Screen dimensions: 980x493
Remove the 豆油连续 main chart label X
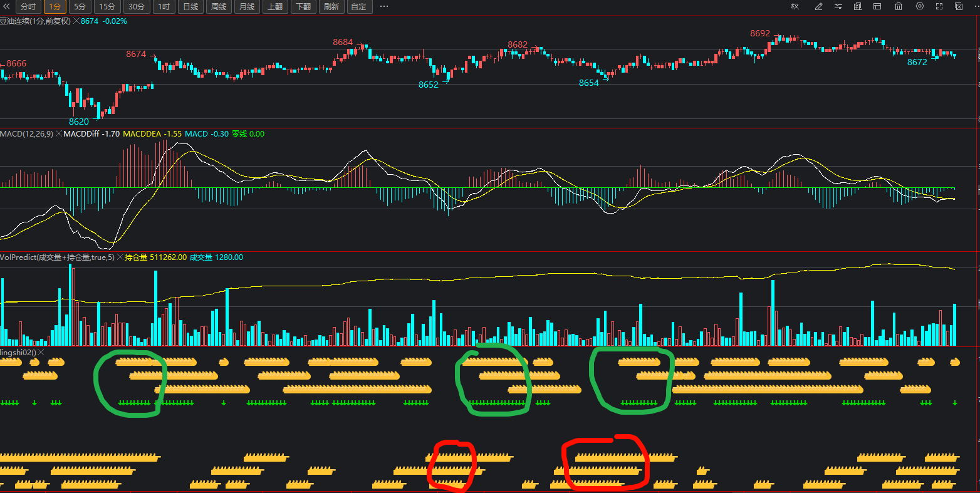[x=76, y=21]
